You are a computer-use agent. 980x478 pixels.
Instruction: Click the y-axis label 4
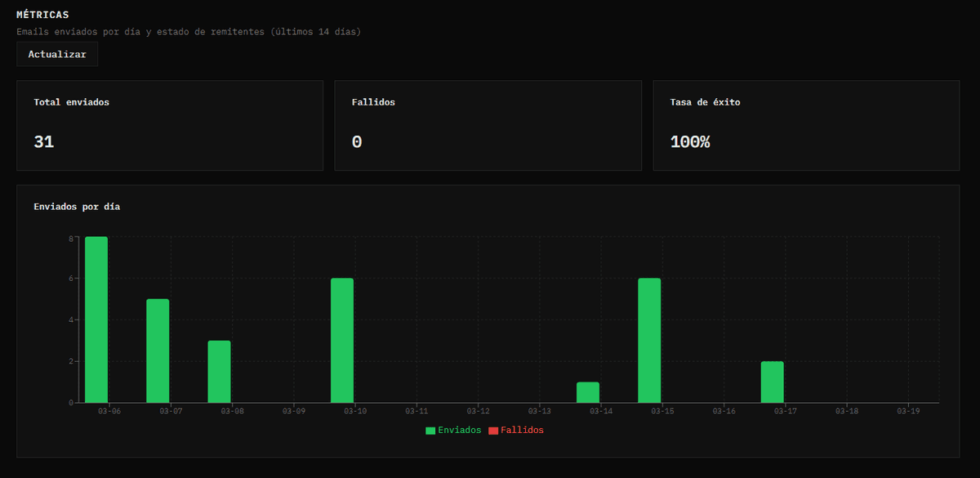[x=71, y=320]
